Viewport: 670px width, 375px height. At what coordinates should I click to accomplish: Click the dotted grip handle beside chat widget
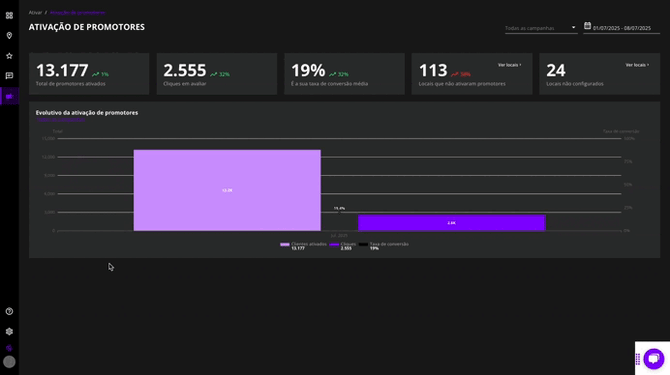(x=638, y=359)
